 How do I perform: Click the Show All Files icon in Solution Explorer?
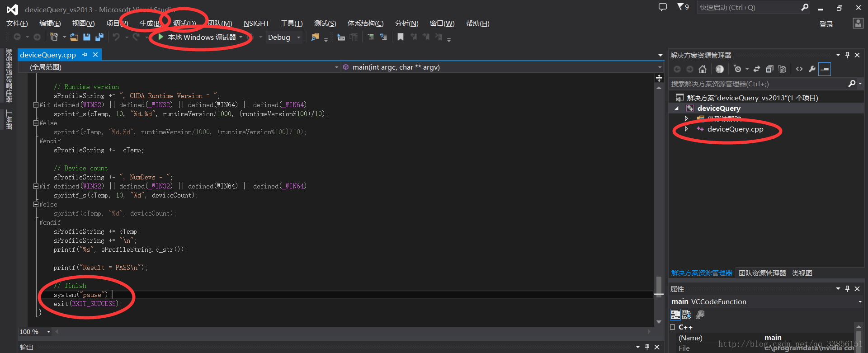click(x=783, y=69)
